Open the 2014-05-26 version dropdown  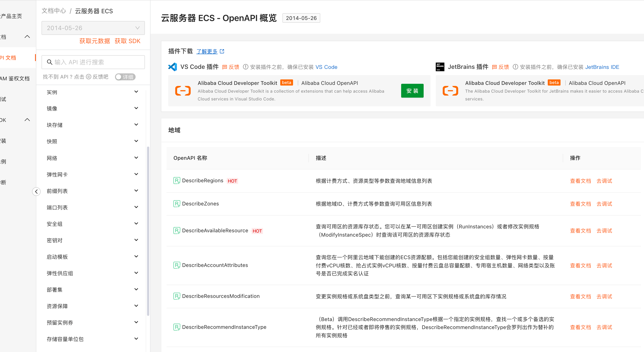click(x=93, y=28)
